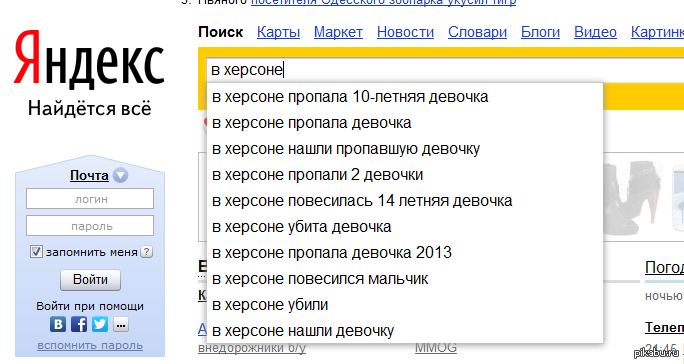Image resolution: width=684 pixels, height=364 pixels.
Task: Focus the пароль input field
Action: point(90,226)
